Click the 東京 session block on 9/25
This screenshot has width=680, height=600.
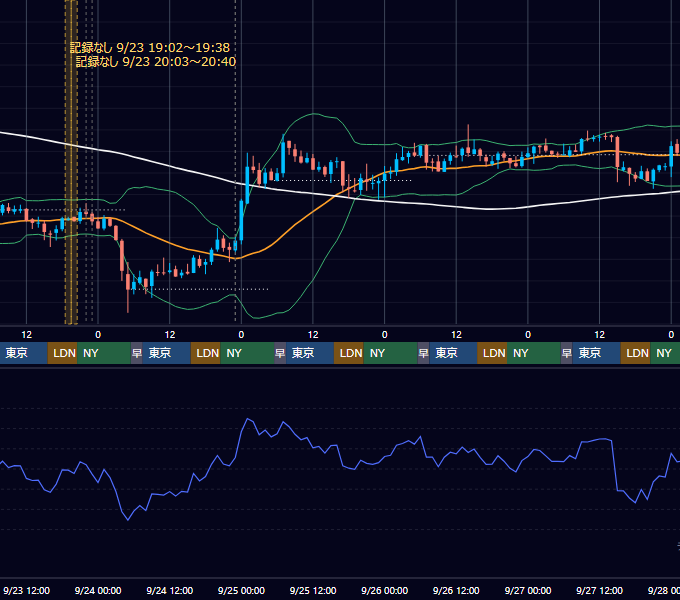310,353
